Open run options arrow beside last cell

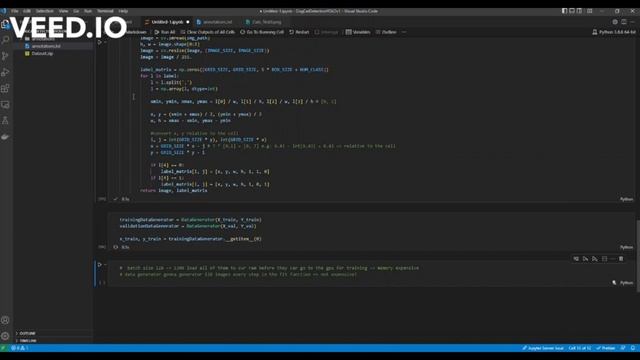[x=105, y=264]
